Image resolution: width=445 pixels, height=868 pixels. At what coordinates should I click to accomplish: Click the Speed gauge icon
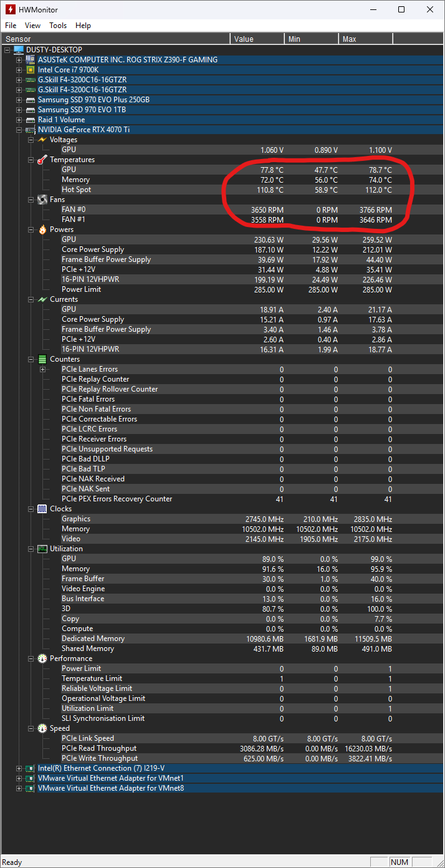[x=42, y=728]
